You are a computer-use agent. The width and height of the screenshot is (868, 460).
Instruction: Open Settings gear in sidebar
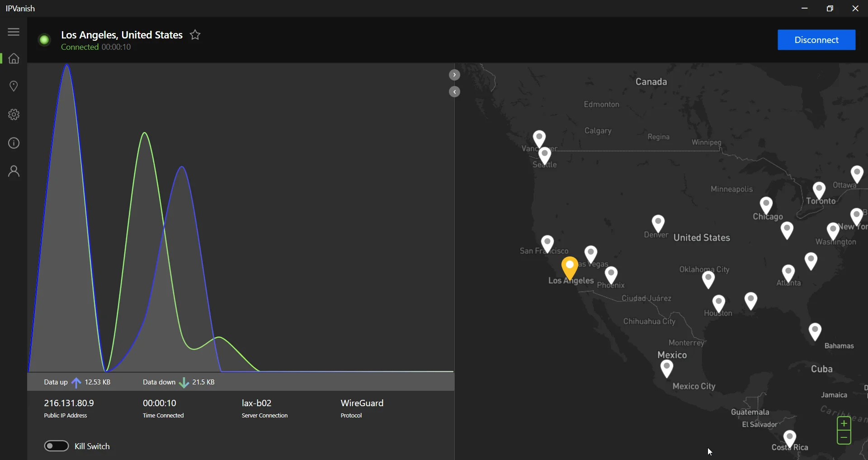click(14, 114)
